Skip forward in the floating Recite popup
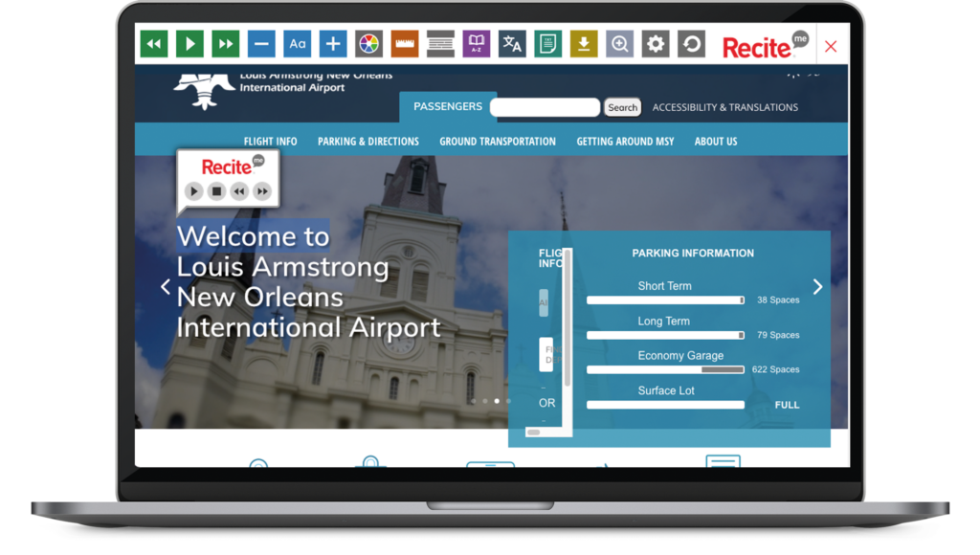This screenshot has width=980, height=555. (x=262, y=191)
